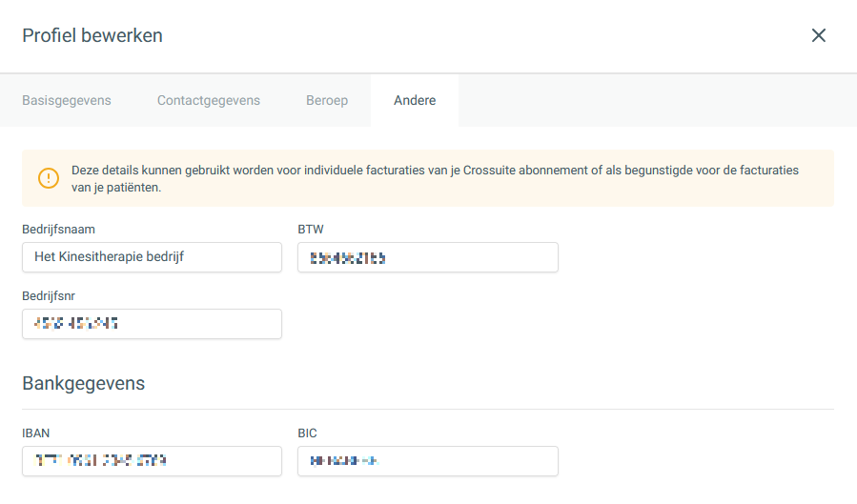
Task: Focus the BIC input field
Action: [427, 461]
